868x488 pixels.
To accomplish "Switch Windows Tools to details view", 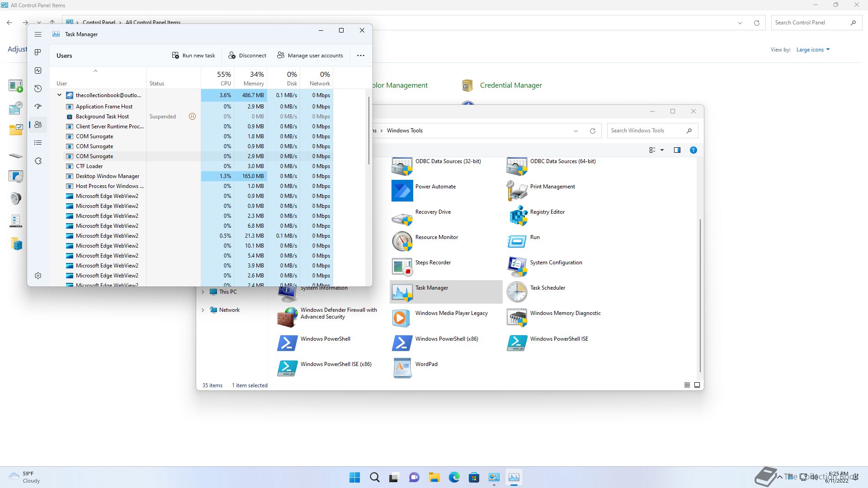I will coord(687,385).
